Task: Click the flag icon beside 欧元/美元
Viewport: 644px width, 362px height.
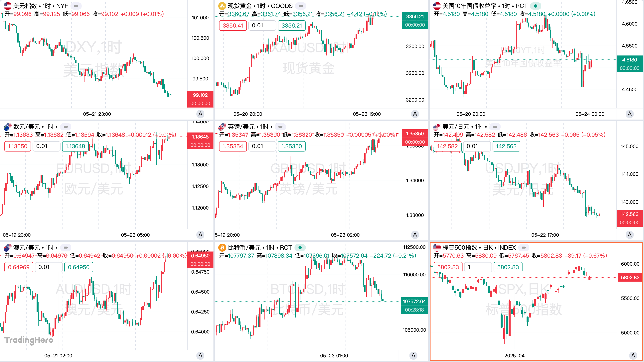Action: [x=8, y=127]
